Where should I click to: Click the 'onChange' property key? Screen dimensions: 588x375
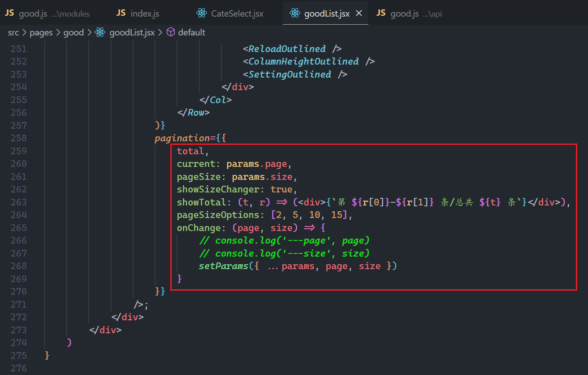(x=199, y=228)
